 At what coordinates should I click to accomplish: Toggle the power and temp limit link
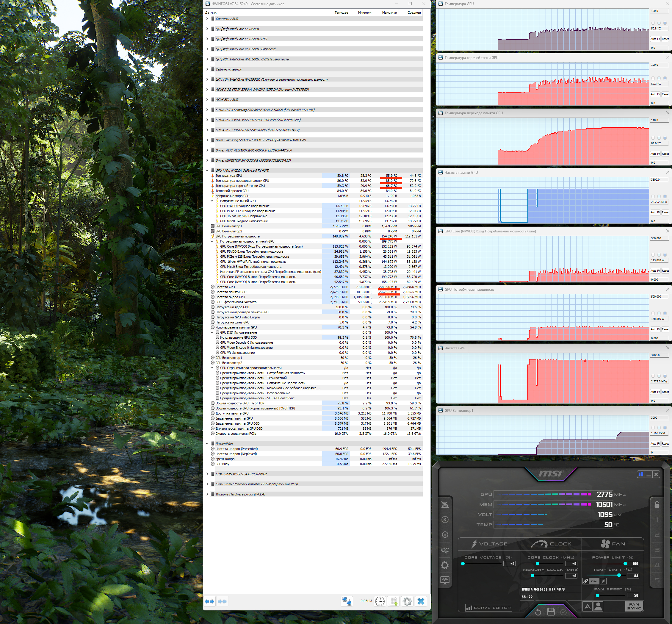pos(586,581)
